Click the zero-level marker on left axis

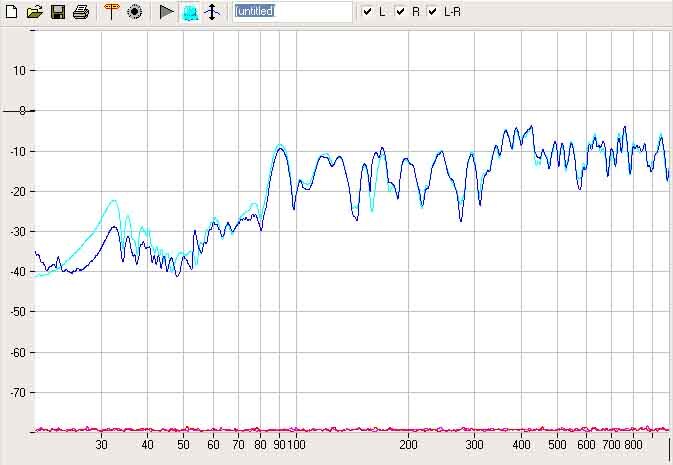[22, 110]
